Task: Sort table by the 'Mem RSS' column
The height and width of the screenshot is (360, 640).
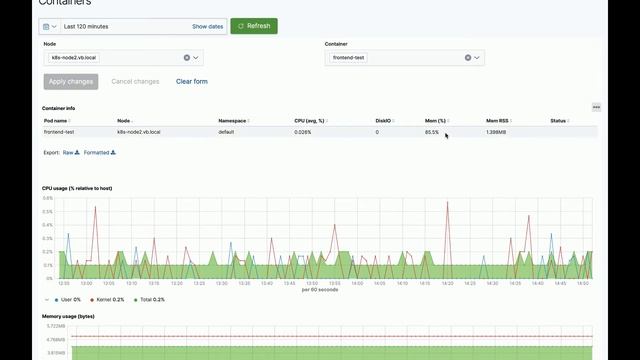Action: point(499,121)
